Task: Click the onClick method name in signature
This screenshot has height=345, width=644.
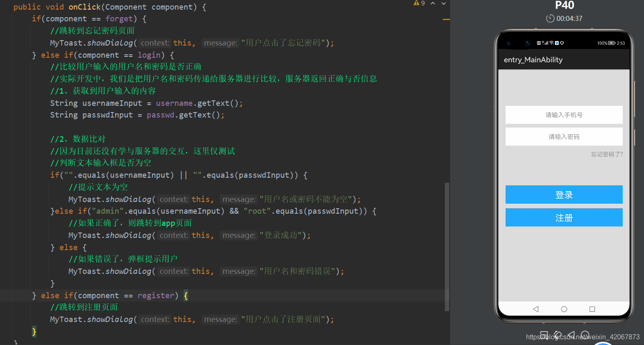Action: click(84, 7)
